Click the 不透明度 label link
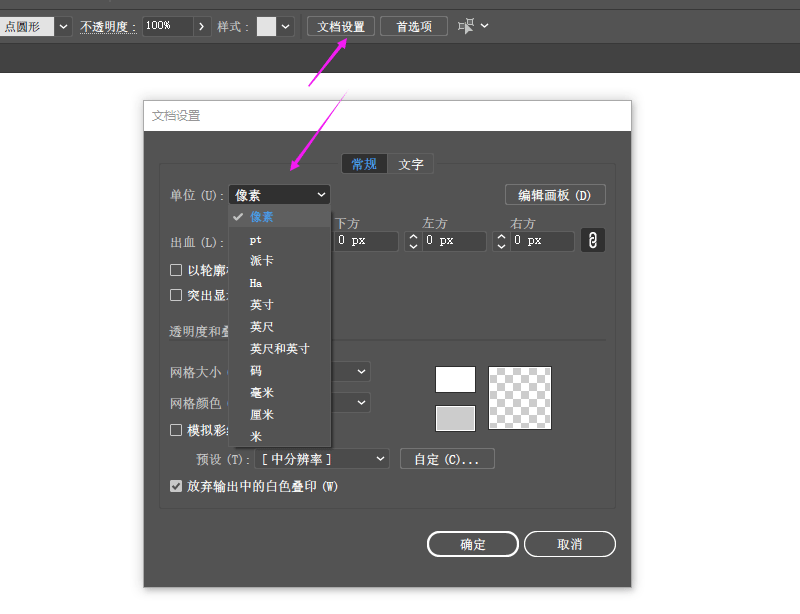The image size is (800, 614). (x=108, y=27)
